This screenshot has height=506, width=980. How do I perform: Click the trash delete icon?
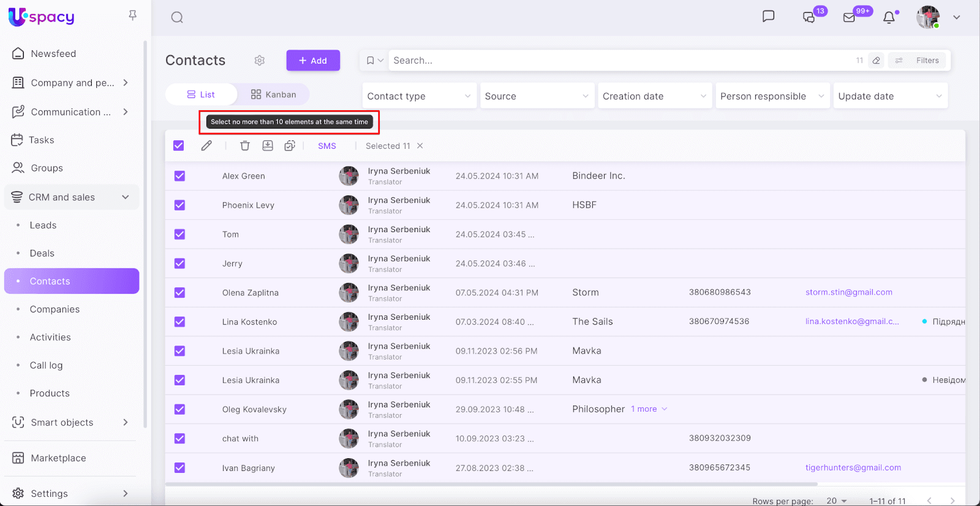tap(245, 146)
